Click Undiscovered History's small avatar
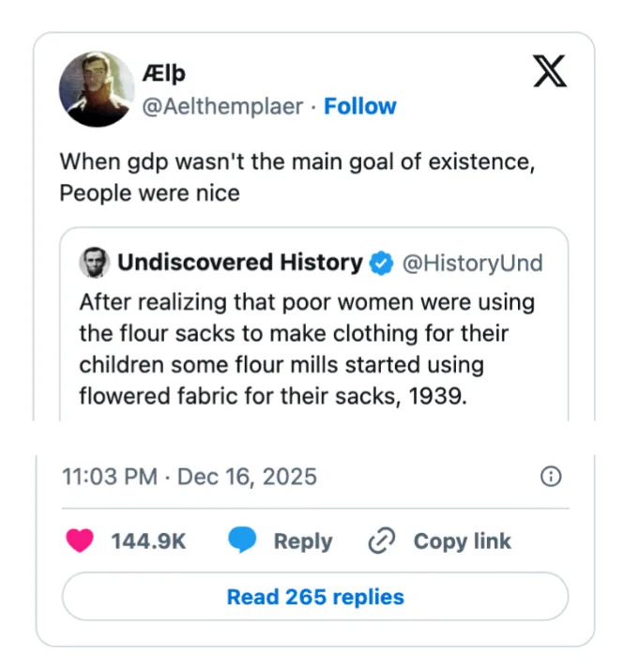The width and height of the screenshot is (625, 672). pos(95,263)
